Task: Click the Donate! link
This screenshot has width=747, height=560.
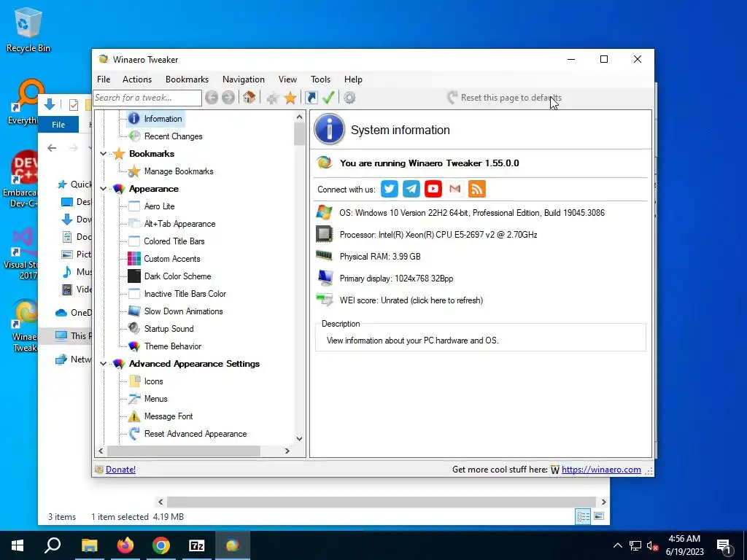Action: click(x=120, y=470)
